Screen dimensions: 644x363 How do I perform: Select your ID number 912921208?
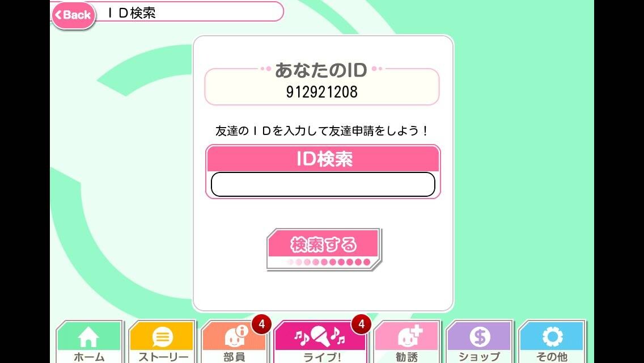point(321,92)
